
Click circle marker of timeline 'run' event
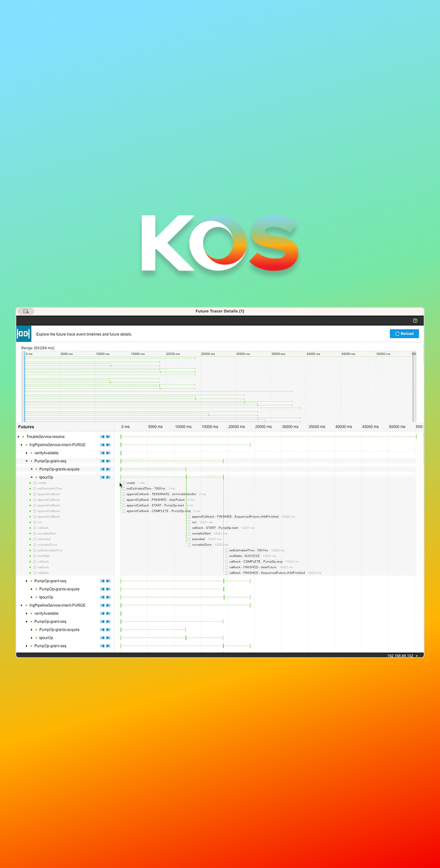[x=189, y=522]
